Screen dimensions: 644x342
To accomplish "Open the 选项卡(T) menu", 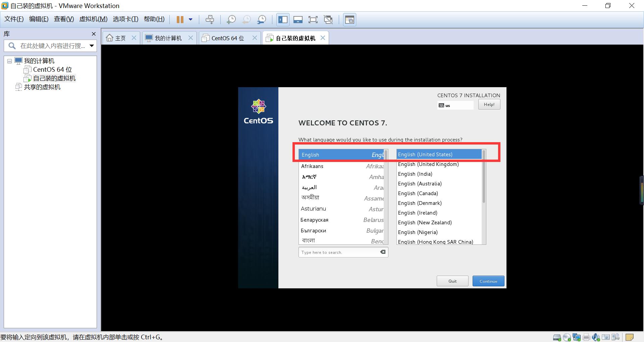I will [125, 19].
